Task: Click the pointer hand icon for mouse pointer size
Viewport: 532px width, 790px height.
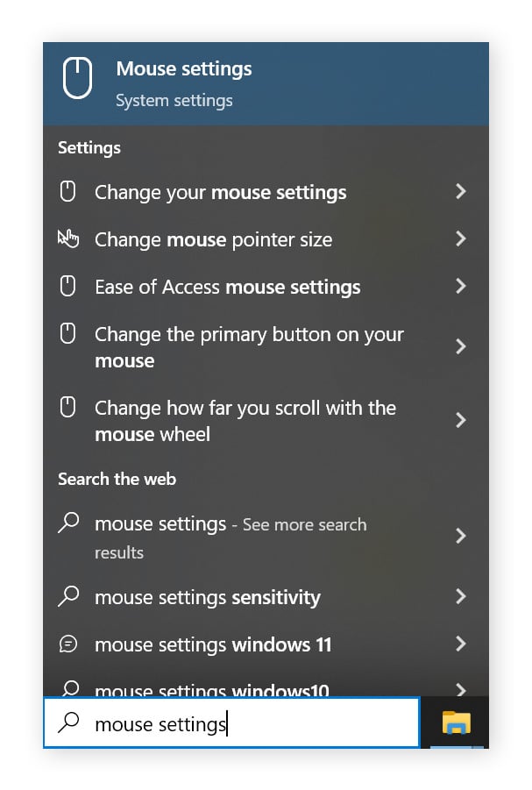Action: tap(67, 239)
